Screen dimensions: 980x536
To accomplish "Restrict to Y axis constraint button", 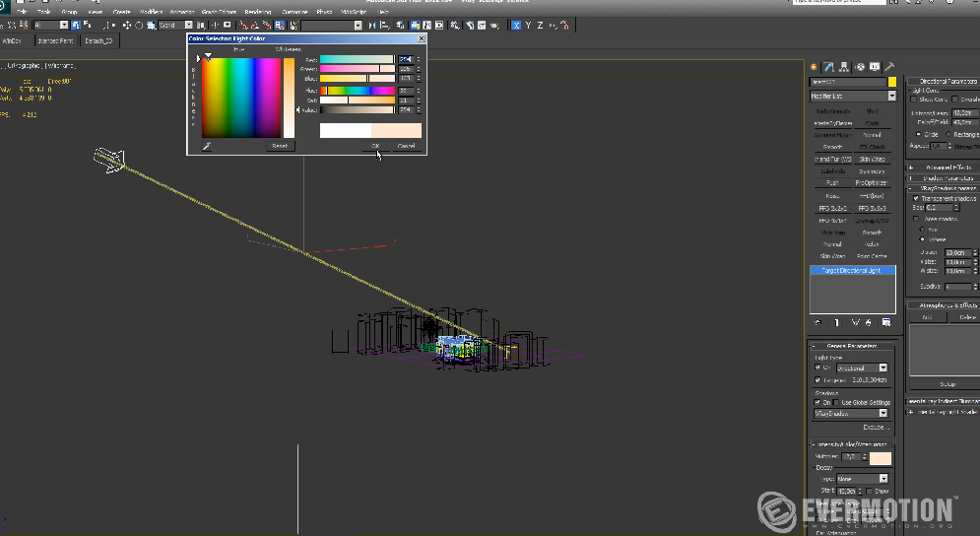I will coord(528,25).
